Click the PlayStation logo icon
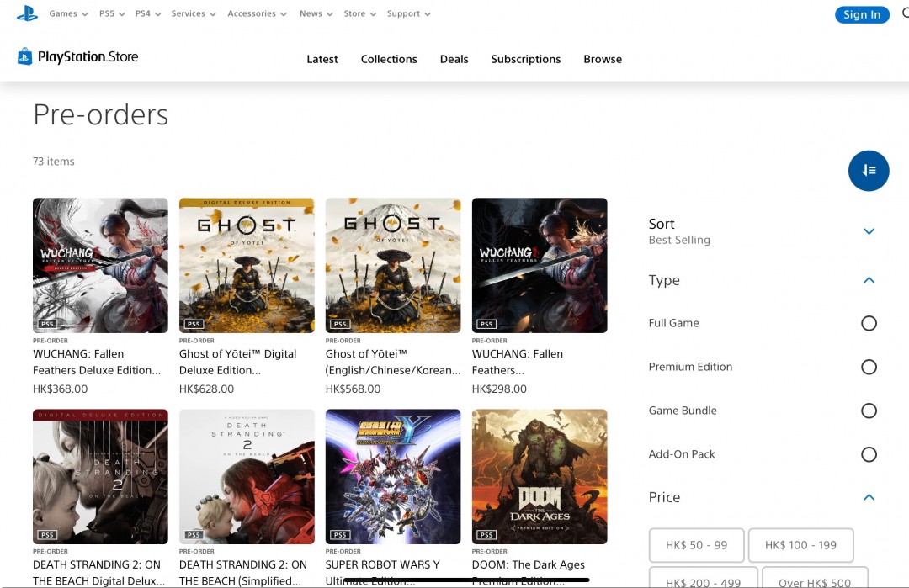 pyautogui.click(x=27, y=13)
